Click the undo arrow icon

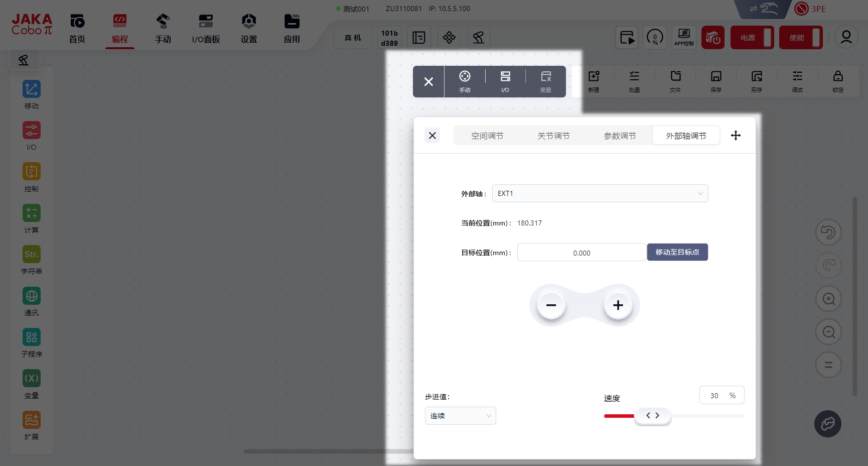pyautogui.click(x=828, y=232)
